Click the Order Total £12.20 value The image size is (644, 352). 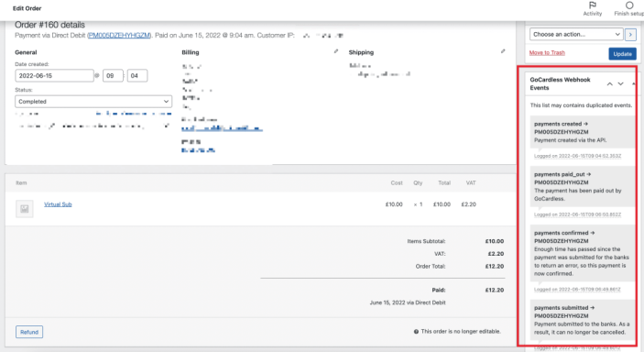pos(495,267)
